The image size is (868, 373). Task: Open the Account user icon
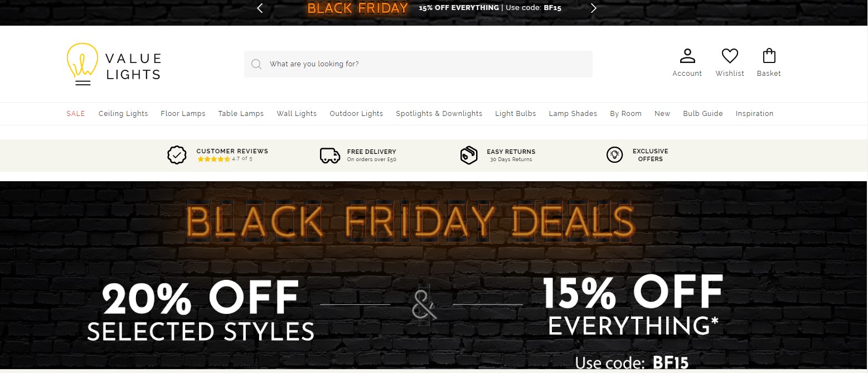687,56
